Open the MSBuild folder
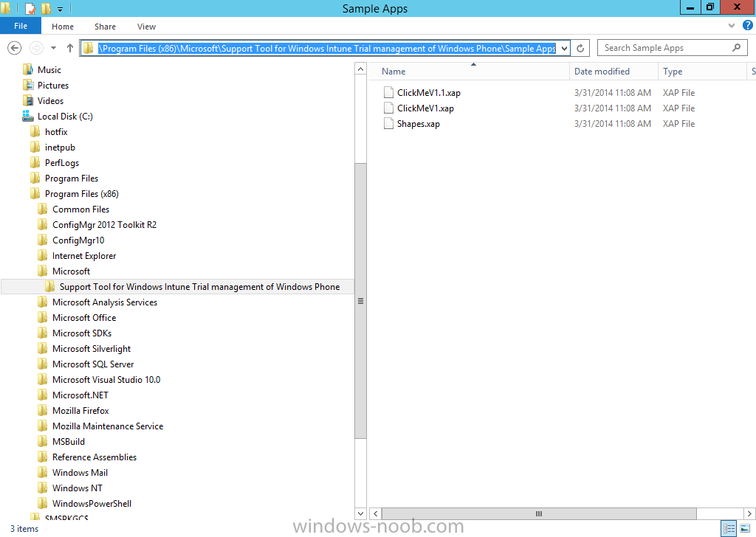The image size is (756, 537). point(69,442)
